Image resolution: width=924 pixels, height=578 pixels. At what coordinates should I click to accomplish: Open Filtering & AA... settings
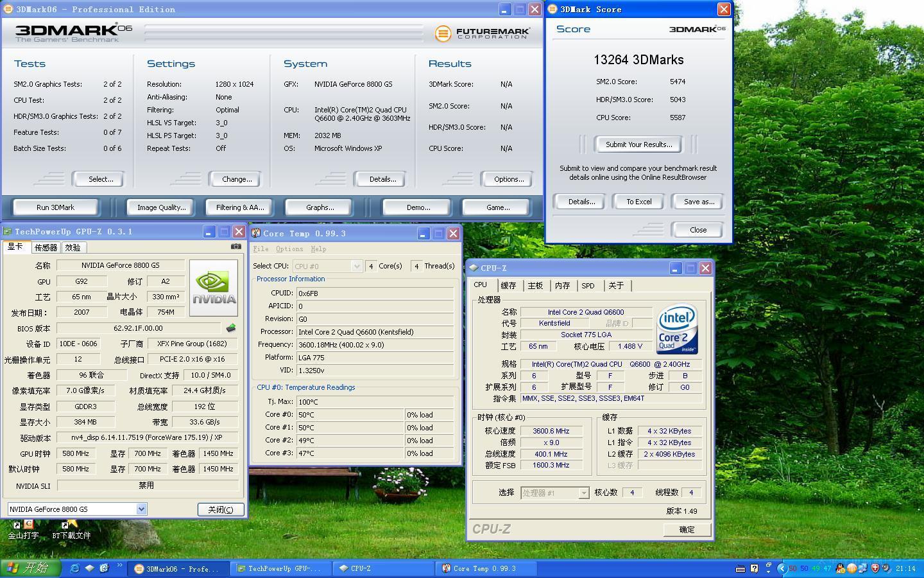click(239, 207)
